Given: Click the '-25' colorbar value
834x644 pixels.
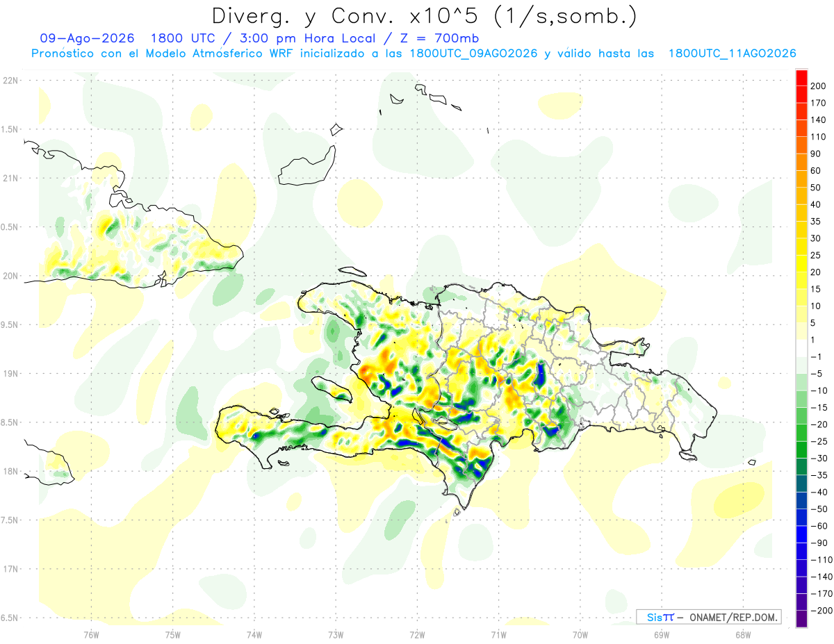Looking at the screenshot, I should (x=819, y=441).
